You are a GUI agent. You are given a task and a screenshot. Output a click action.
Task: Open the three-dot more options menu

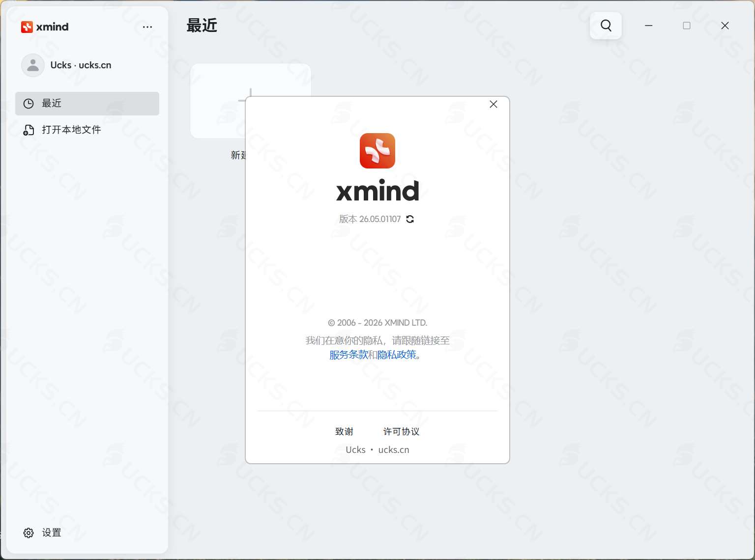coord(147,27)
